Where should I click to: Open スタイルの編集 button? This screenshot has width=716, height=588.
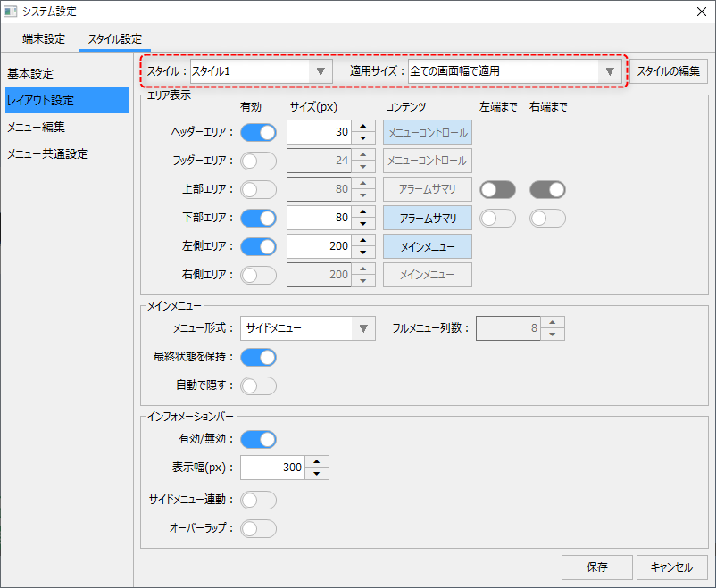point(670,71)
